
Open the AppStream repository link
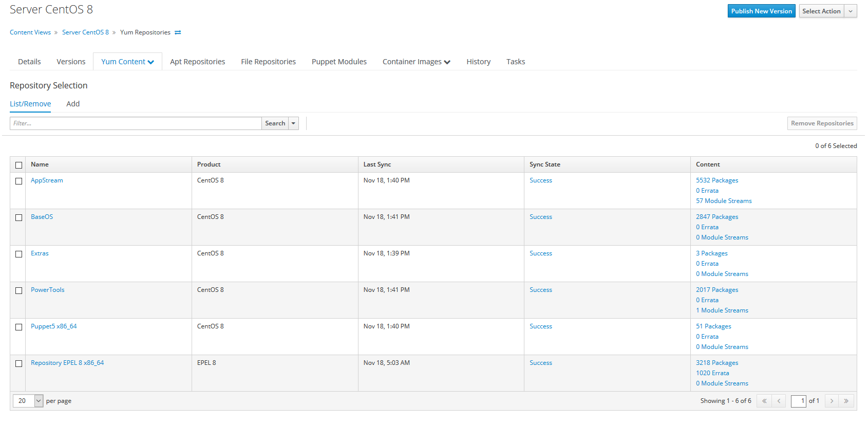[47, 180]
